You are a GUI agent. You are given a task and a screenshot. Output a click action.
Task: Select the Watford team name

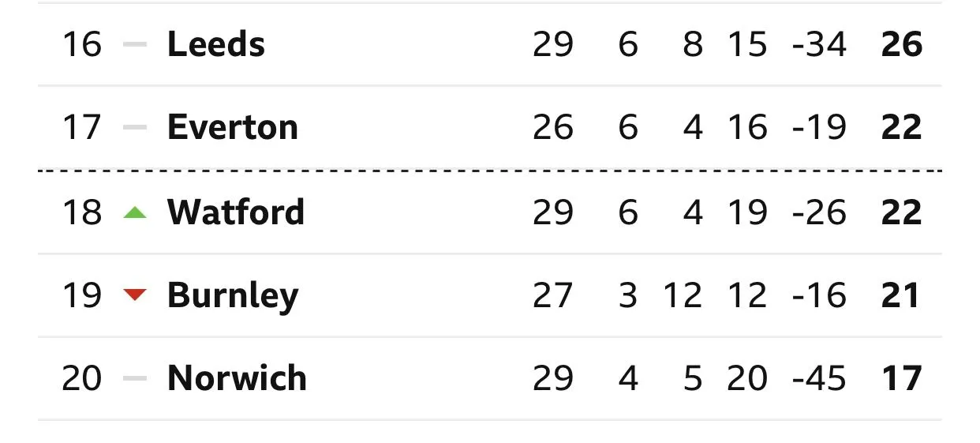tap(235, 212)
